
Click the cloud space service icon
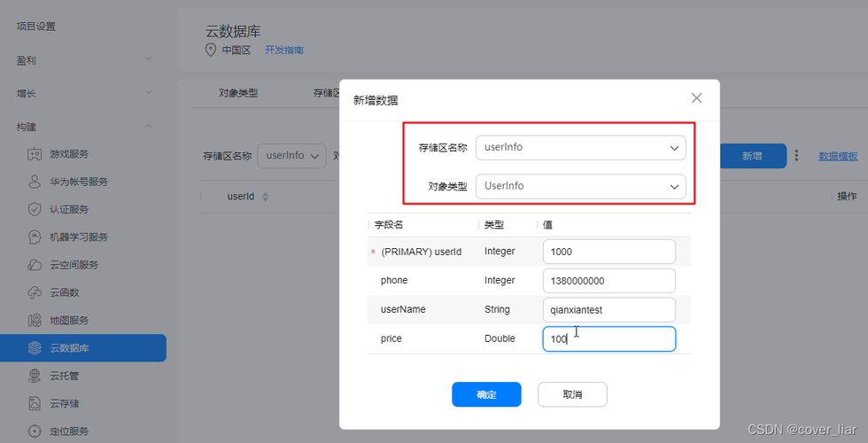35,265
